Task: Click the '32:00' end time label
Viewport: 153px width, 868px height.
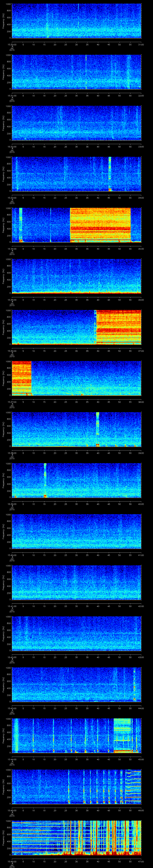Action: 141,96
